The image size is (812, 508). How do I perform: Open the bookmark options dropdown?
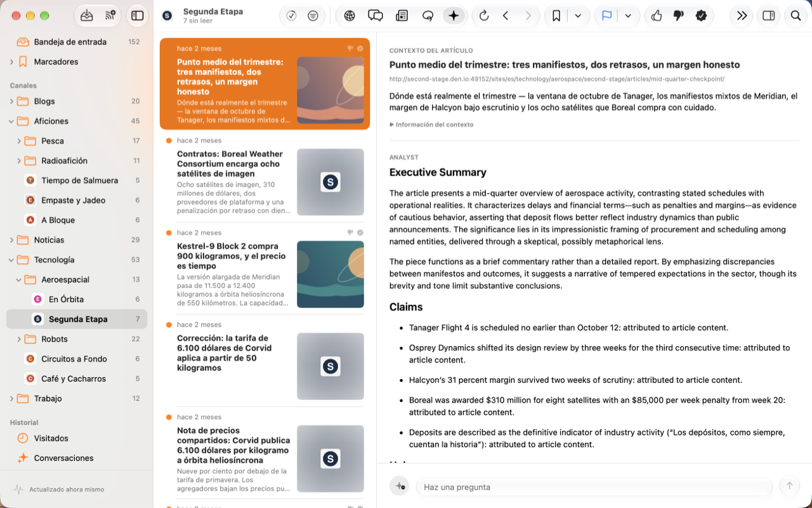pos(578,16)
